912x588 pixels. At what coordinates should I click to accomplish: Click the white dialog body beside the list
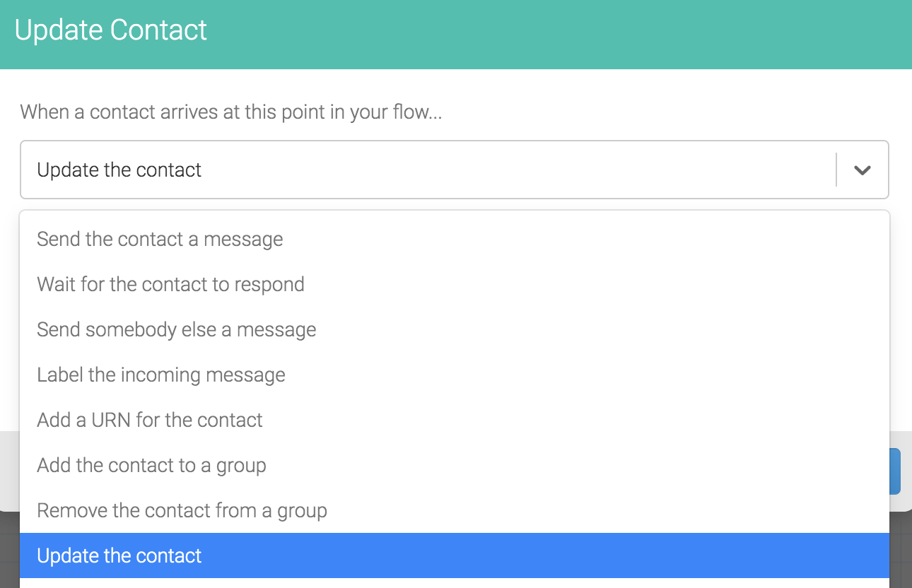tap(900, 318)
